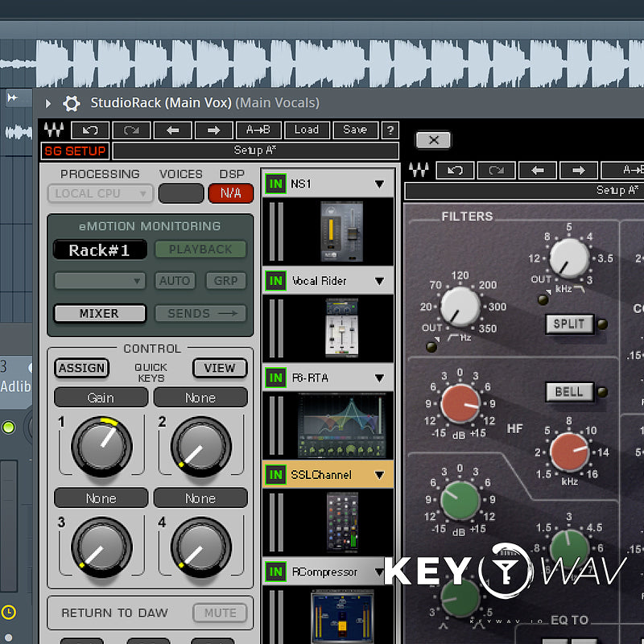This screenshot has height=644, width=644.
Task: Click the green mixer channel LED in FL Studio
Action: [x=8, y=427]
